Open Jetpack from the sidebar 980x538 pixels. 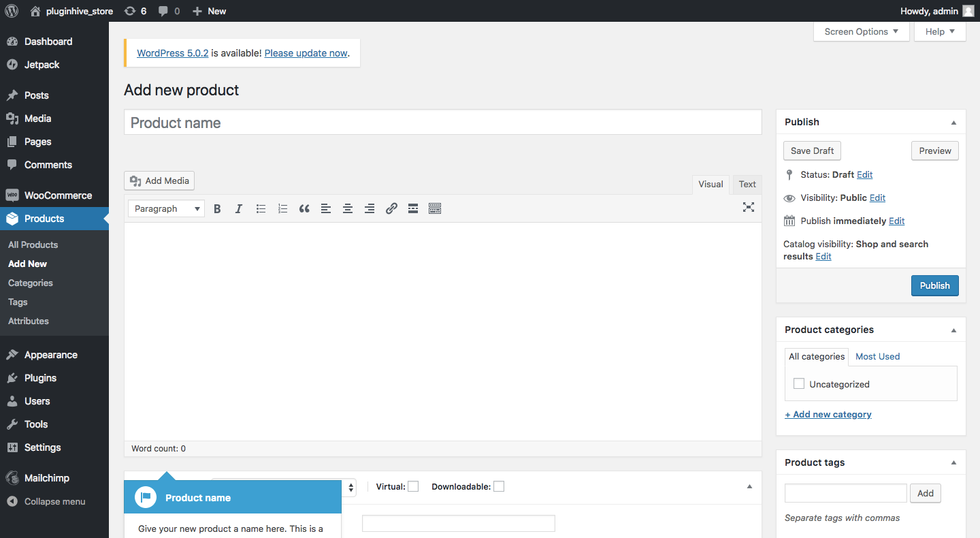[x=54, y=65]
